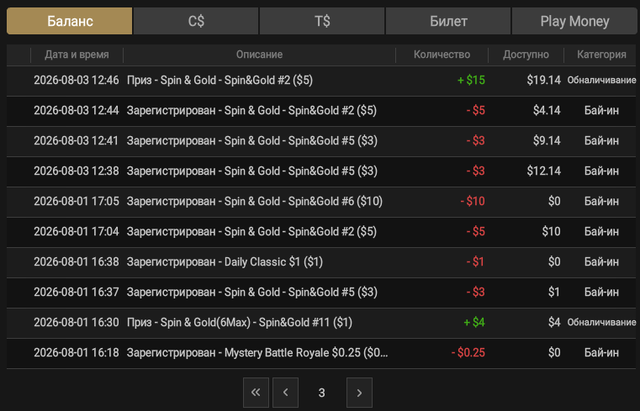
Task: Go to next page arrow
Action: [359, 393]
